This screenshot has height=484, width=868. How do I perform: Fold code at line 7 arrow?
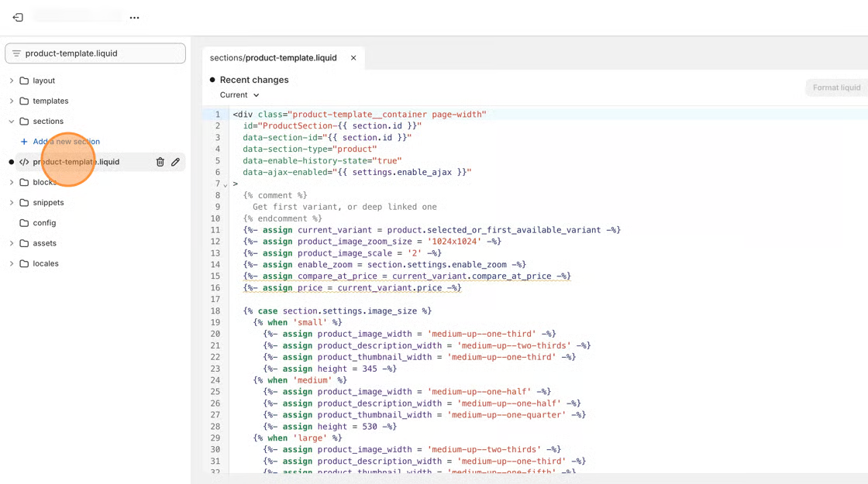pyautogui.click(x=226, y=185)
